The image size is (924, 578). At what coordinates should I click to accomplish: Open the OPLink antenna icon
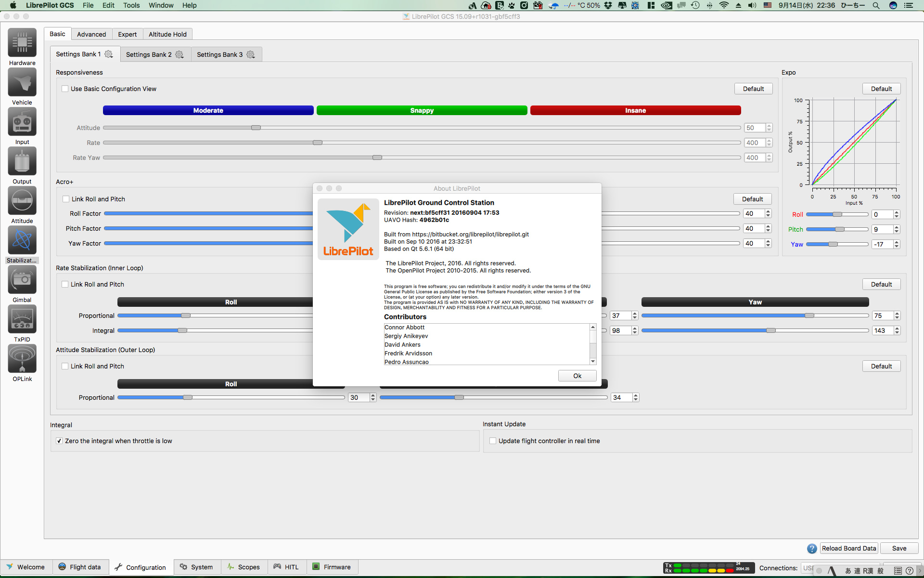[x=22, y=359]
